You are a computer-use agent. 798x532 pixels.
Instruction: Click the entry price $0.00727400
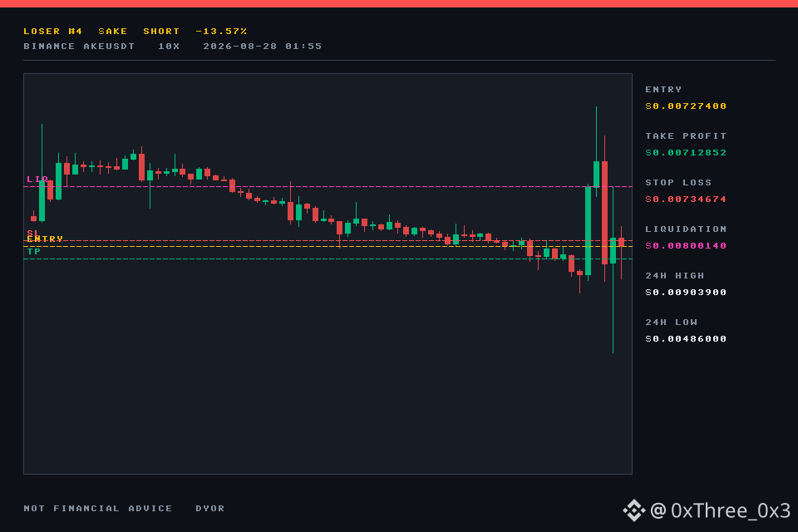[x=686, y=106]
